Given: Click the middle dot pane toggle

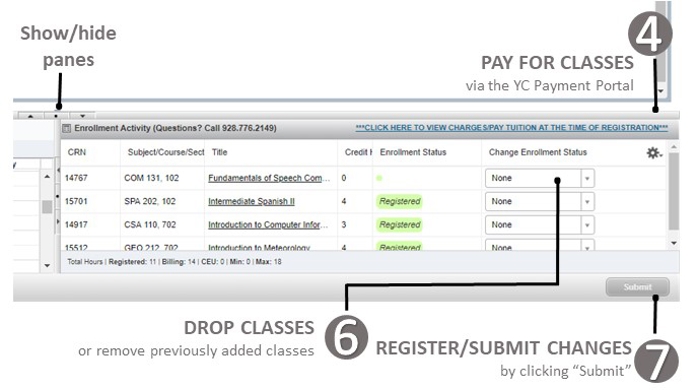Looking at the screenshot, I should [x=56, y=116].
